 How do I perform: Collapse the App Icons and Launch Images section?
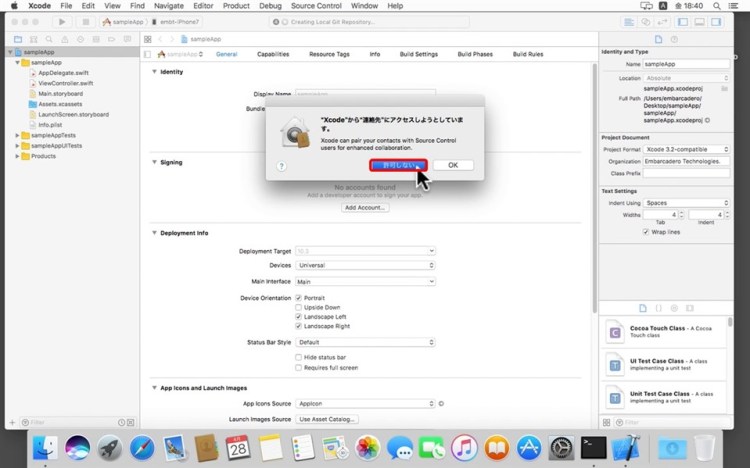click(x=154, y=388)
